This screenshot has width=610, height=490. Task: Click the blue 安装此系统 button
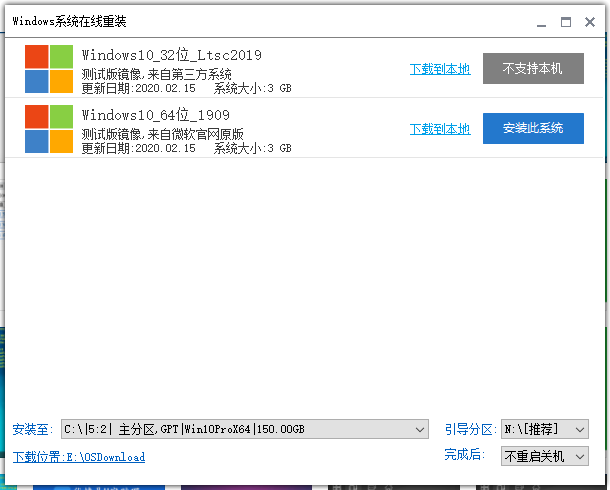click(533, 128)
